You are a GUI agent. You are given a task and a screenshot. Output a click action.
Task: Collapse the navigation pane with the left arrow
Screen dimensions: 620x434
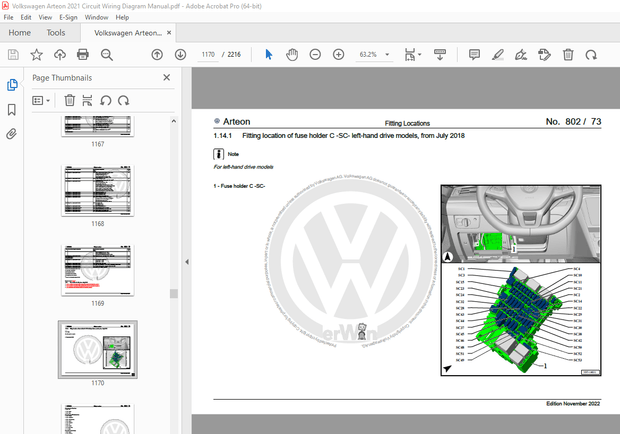coord(187,262)
